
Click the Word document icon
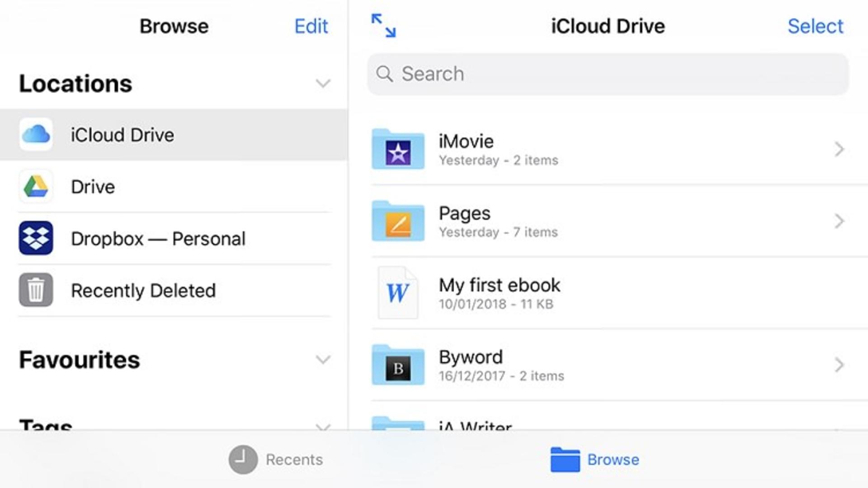tap(398, 293)
